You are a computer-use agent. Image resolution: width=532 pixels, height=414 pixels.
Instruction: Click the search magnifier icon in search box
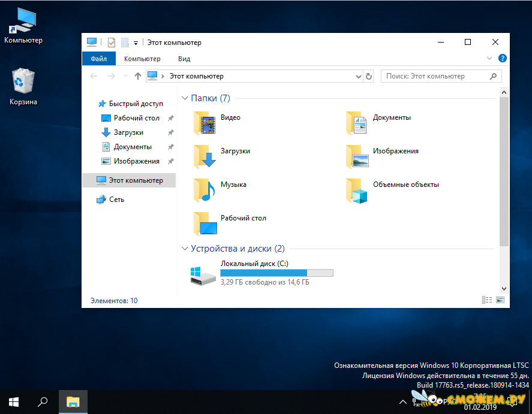[494, 76]
